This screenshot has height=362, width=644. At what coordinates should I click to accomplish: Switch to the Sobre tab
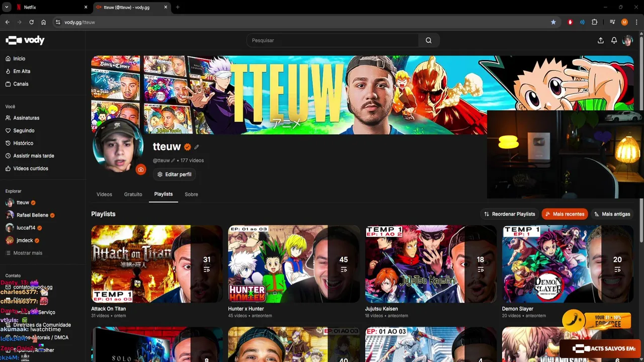tap(191, 194)
